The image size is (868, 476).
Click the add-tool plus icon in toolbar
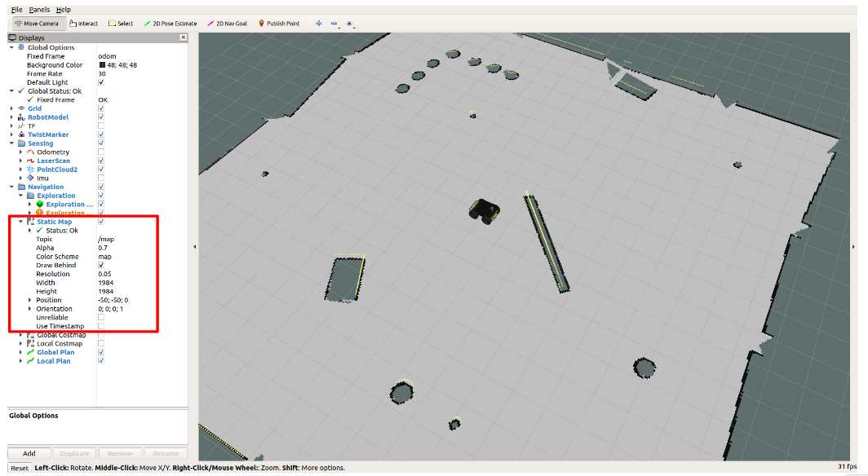318,23
